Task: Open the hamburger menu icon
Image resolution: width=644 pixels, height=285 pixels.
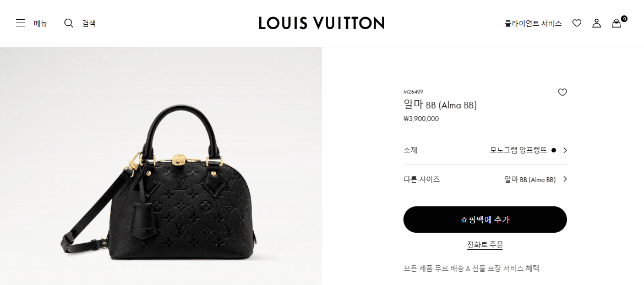Action: (20, 23)
